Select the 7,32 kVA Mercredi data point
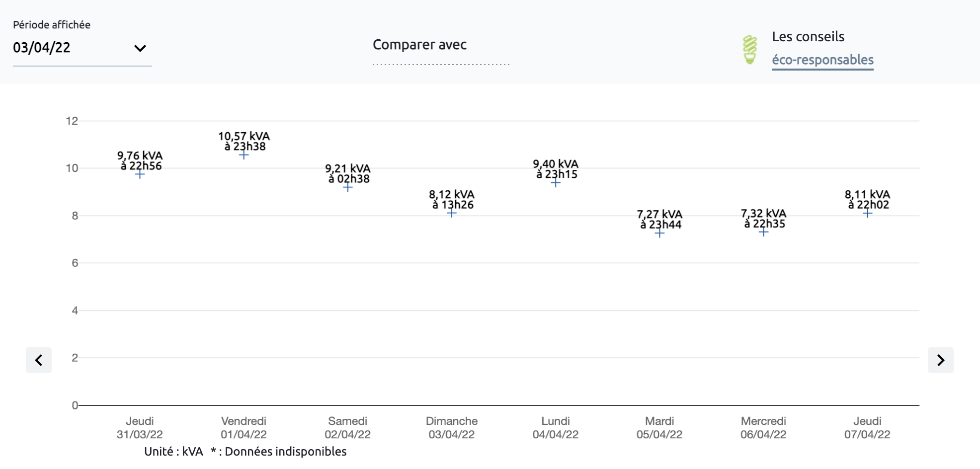Viewport: 980px width, 469px height. click(x=763, y=232)
